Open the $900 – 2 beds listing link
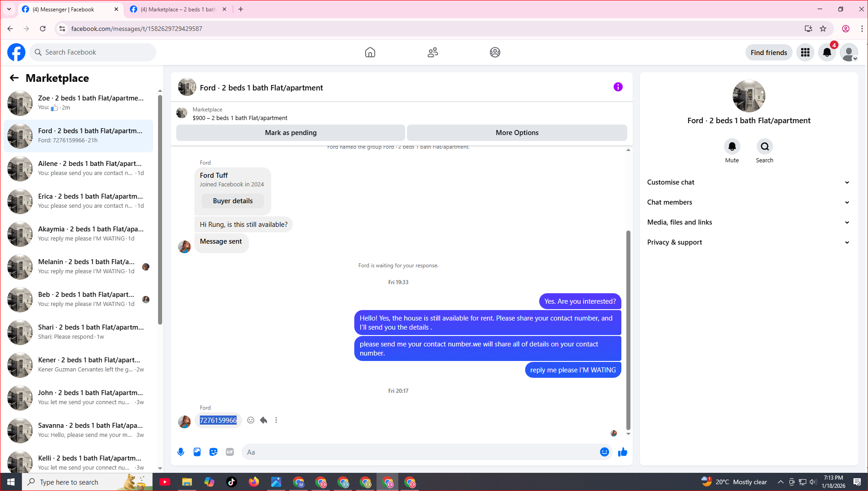The height and width of the screenshot is (491, 868). point(240,118)
